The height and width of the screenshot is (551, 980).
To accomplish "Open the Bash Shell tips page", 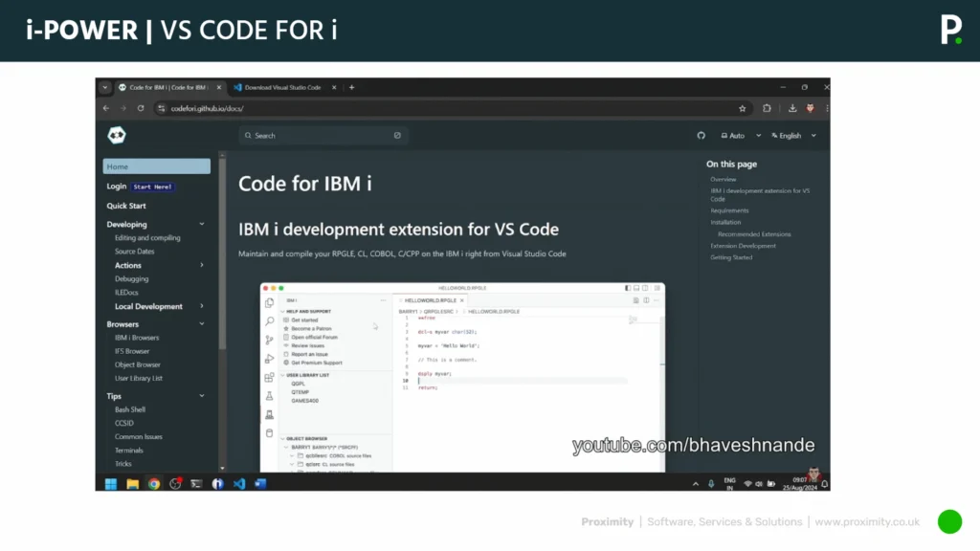I will pos(130,409).
